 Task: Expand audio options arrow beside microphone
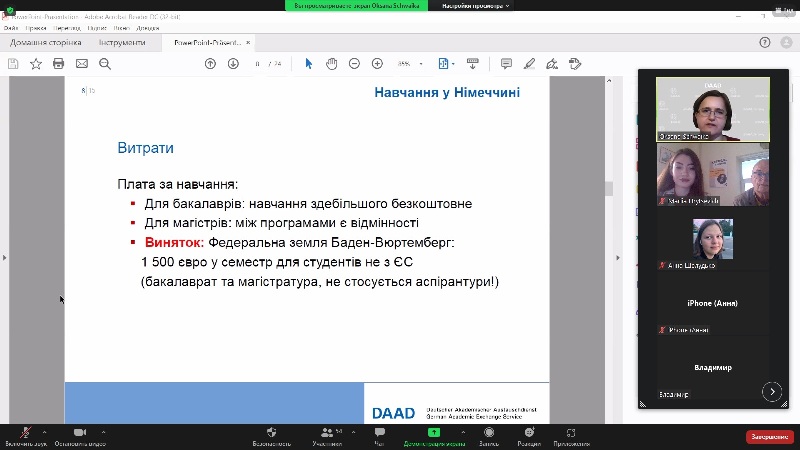[44, 432]
